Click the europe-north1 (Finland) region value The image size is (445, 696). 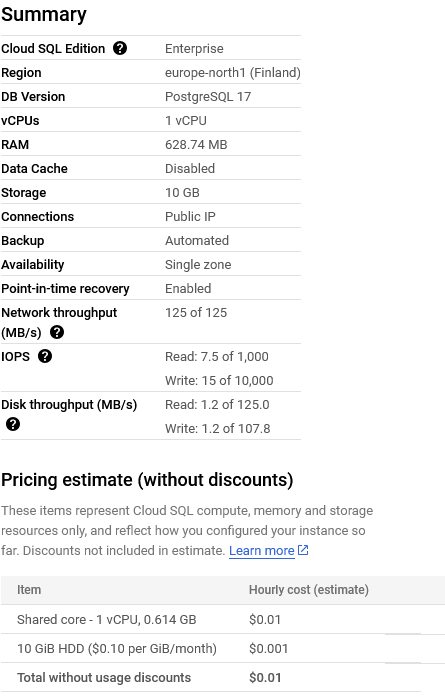[x=233, y=73]
